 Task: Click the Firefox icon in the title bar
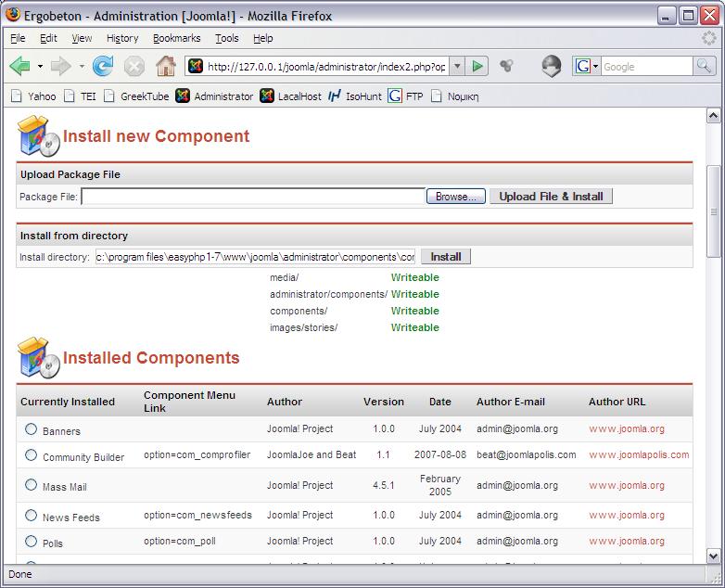[x=13, y=15]
